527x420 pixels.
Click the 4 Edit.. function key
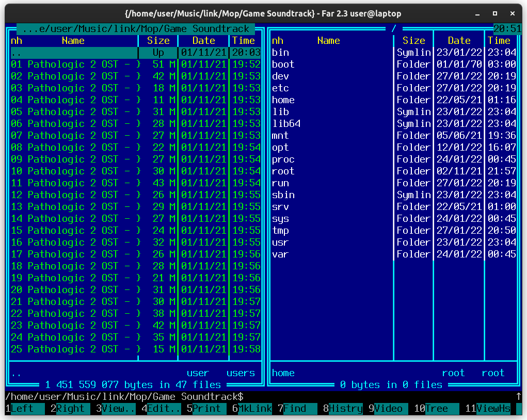pyautogui.click(x=162, y=409)
